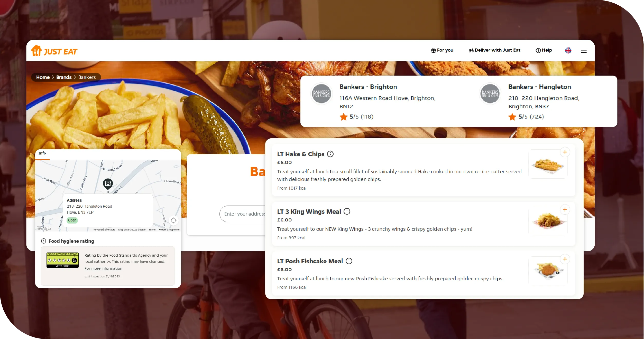Screen dimensions: 644x339
Task: Add LT Posh Fishcake Meal plus icon
Action: click(565, 259)
